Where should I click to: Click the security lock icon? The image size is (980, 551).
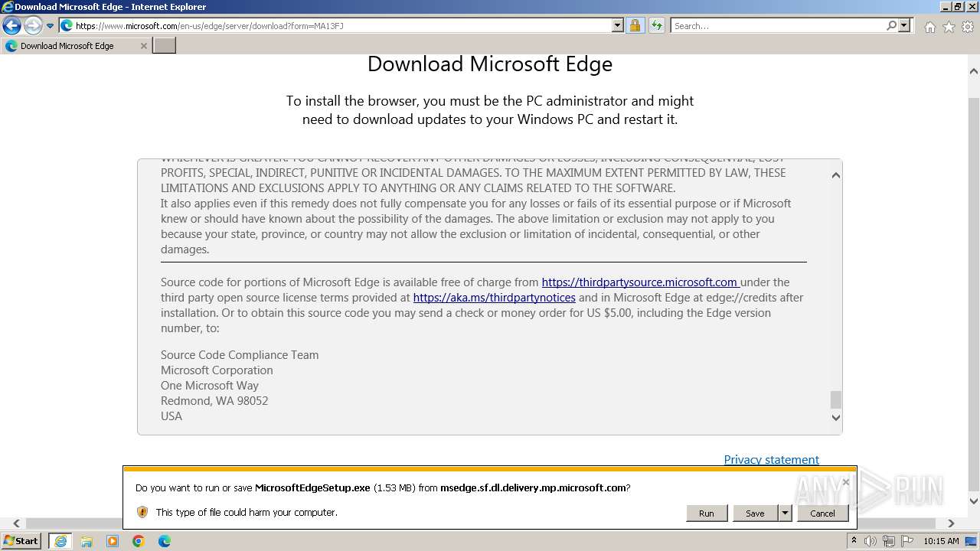[x=635, y=26]
